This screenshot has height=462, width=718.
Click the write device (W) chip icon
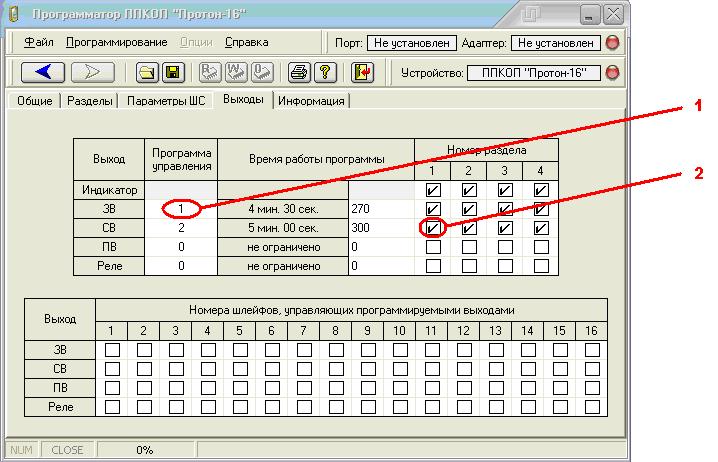click(236, 72)
